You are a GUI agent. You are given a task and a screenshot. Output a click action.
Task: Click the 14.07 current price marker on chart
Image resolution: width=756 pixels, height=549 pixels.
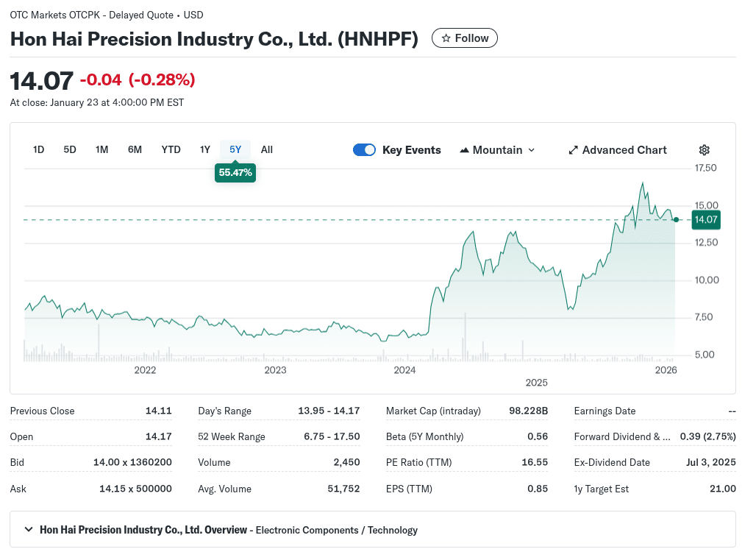point(705,219)
